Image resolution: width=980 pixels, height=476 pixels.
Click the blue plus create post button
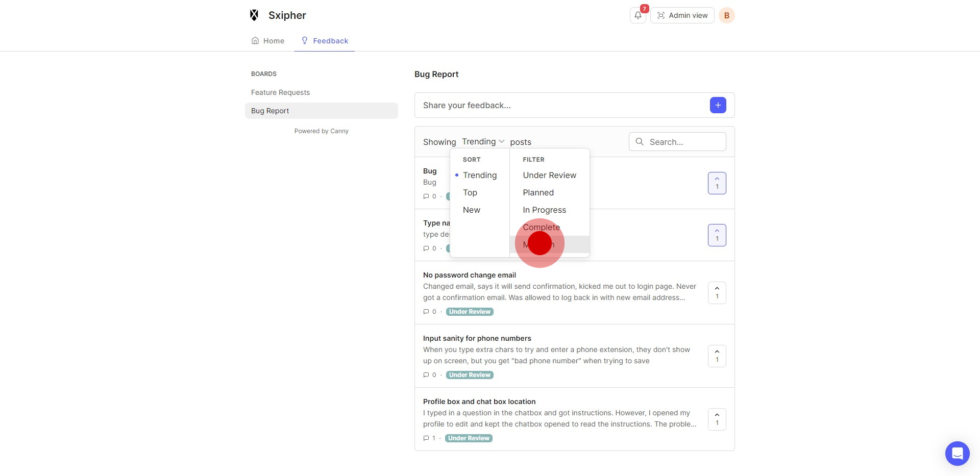click(x=718, y=105)
